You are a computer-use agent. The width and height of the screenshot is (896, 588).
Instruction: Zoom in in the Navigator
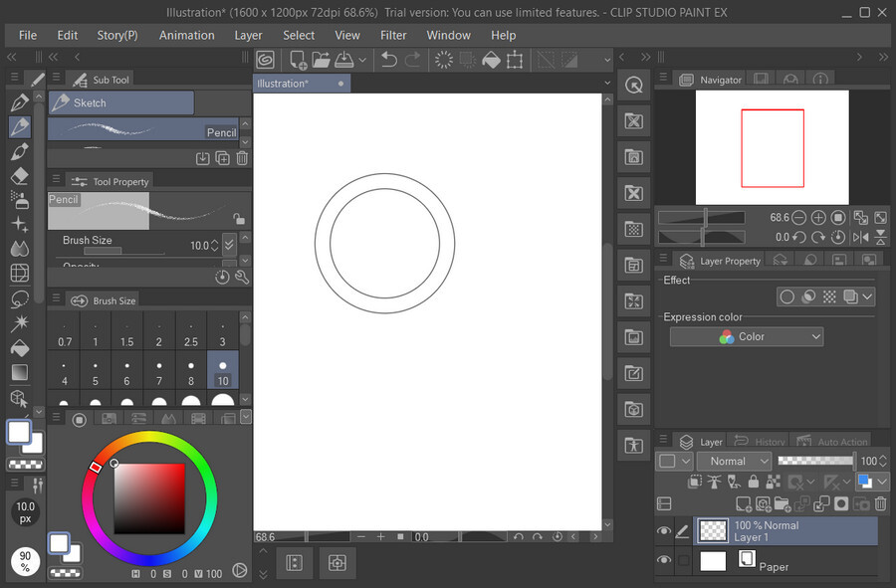(818, 218)
